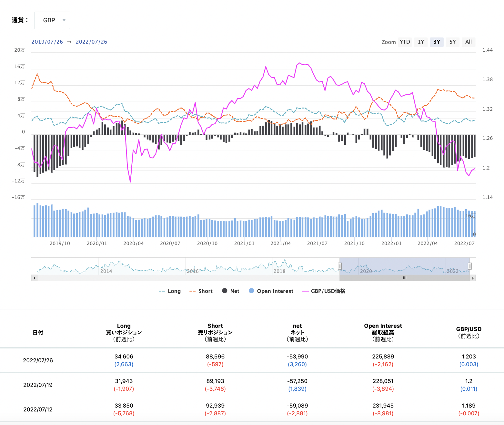This screenshot has height=425, width=504.
Task: Click the Open Interest 総取組高 column header
Action: [383, 332]
